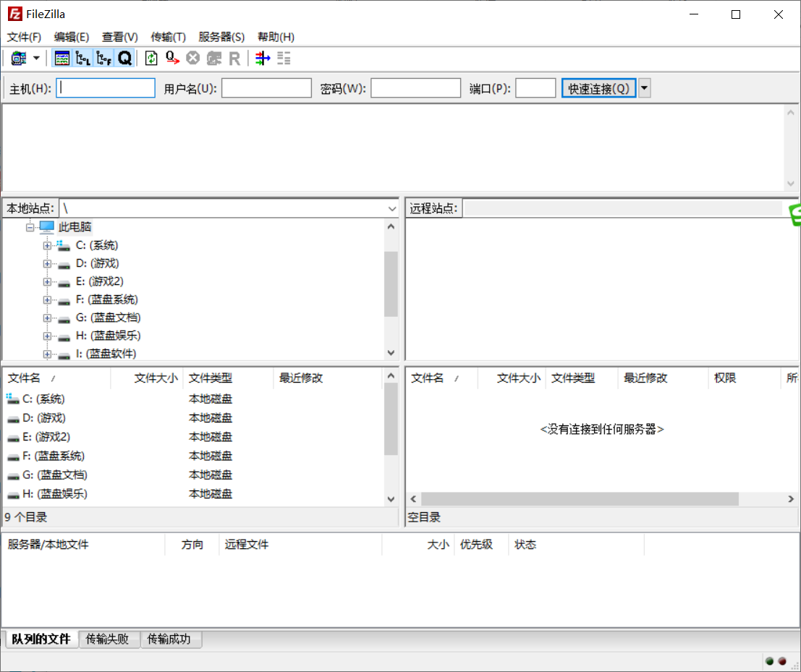The width and height of the screenshot is (801, 672).
Task: Sort local files by 文件大小 column
Action: click(x=147, y=378)
